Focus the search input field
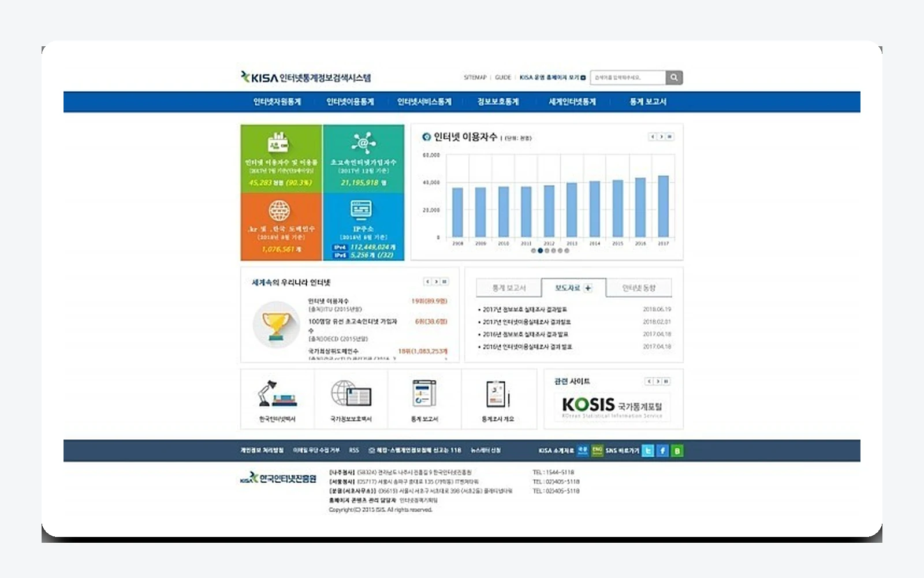 (628, 77)
